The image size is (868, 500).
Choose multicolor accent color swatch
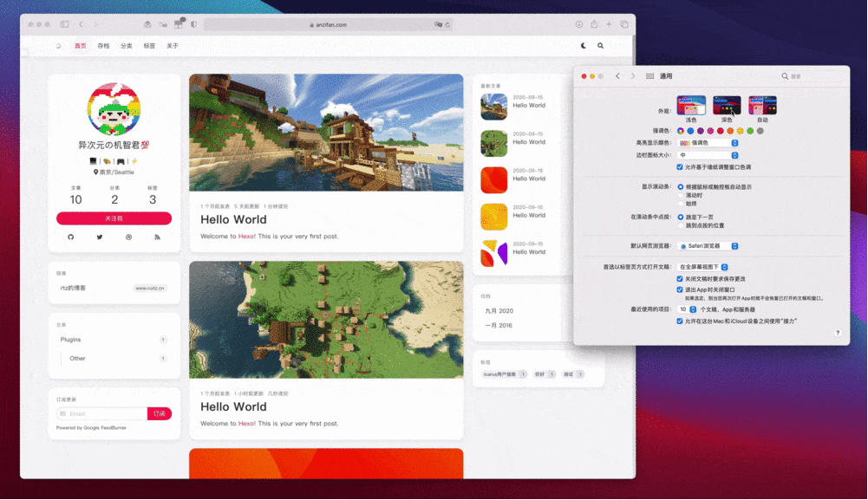pos(681,131)
